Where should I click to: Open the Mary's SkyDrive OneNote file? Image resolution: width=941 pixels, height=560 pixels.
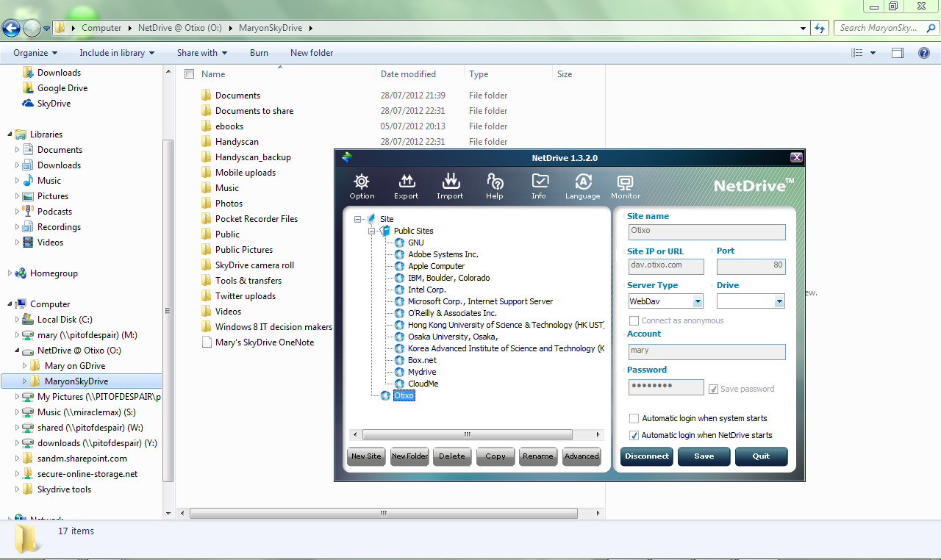(265, 342)
